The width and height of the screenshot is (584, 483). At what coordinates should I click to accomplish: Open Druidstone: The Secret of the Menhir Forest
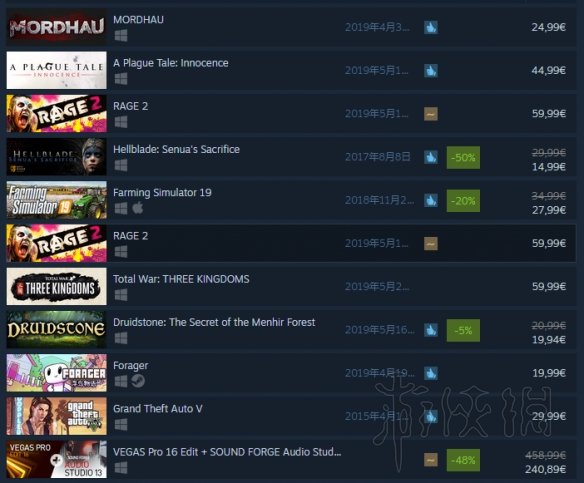(x=214, y=322)
